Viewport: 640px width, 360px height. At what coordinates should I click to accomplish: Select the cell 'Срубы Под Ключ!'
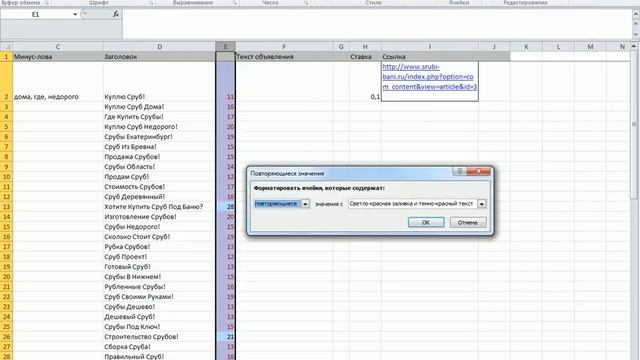pos(159,327)
